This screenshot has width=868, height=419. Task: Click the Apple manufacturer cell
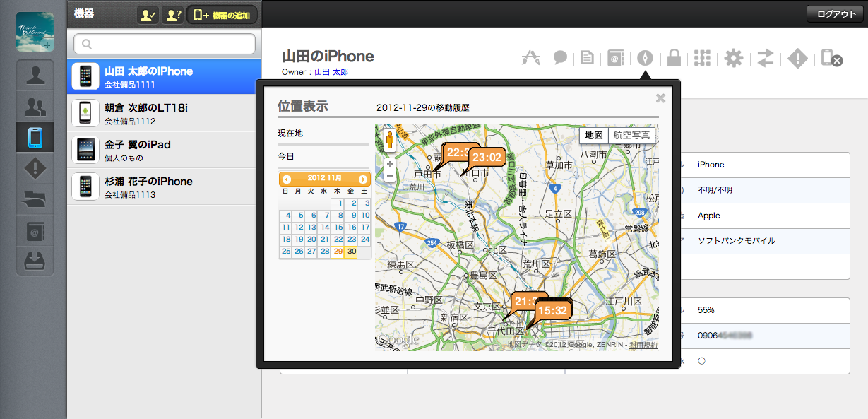769,216
